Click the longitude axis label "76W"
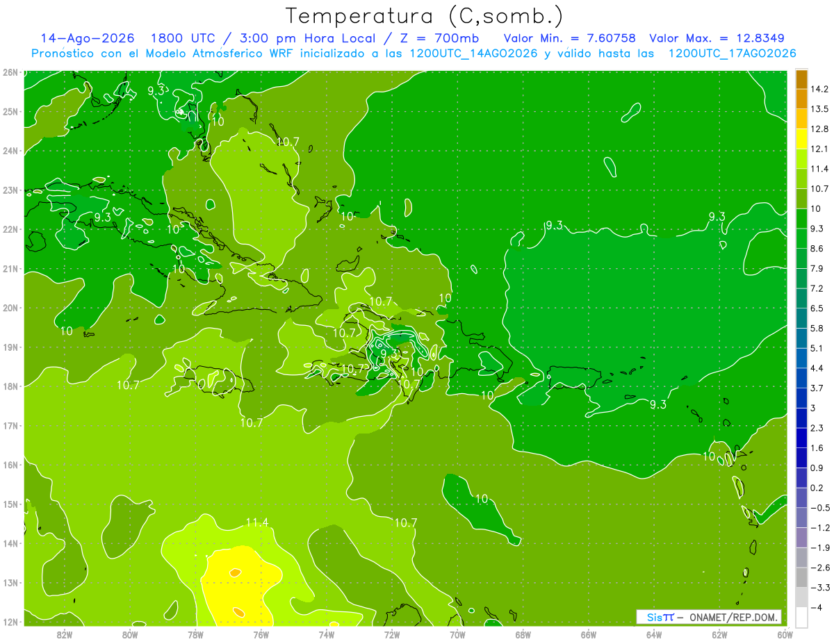The image size is (834, 644). click(261, 634)
